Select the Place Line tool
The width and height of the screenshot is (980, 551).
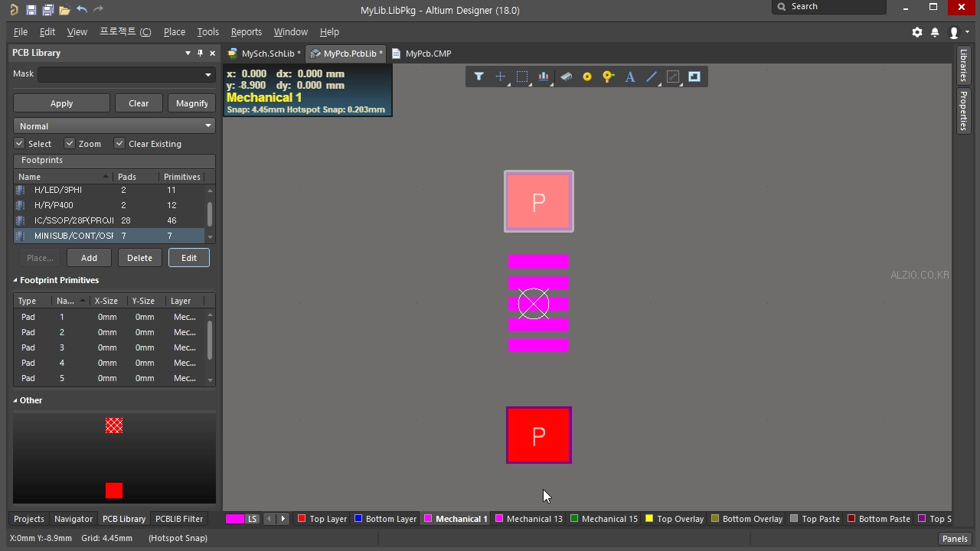click(652, 77)
